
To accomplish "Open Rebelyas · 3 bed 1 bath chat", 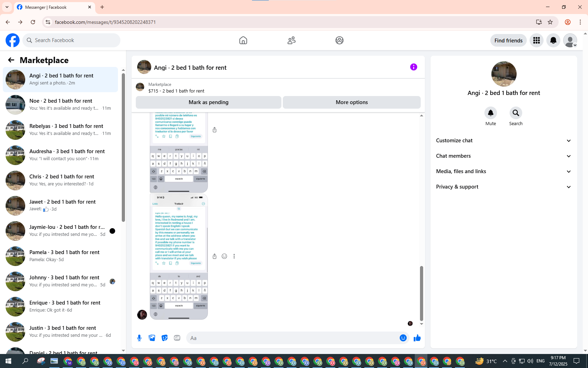I will click(60, 130).
